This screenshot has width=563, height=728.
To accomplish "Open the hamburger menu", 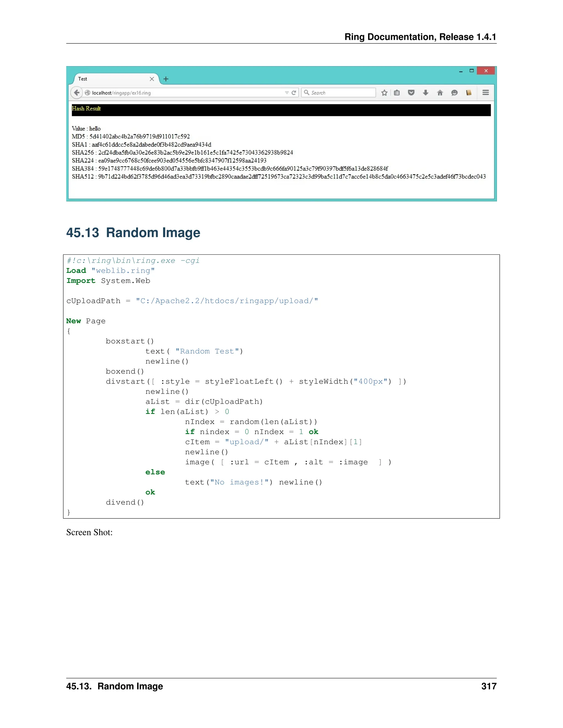I will point(486,93).
